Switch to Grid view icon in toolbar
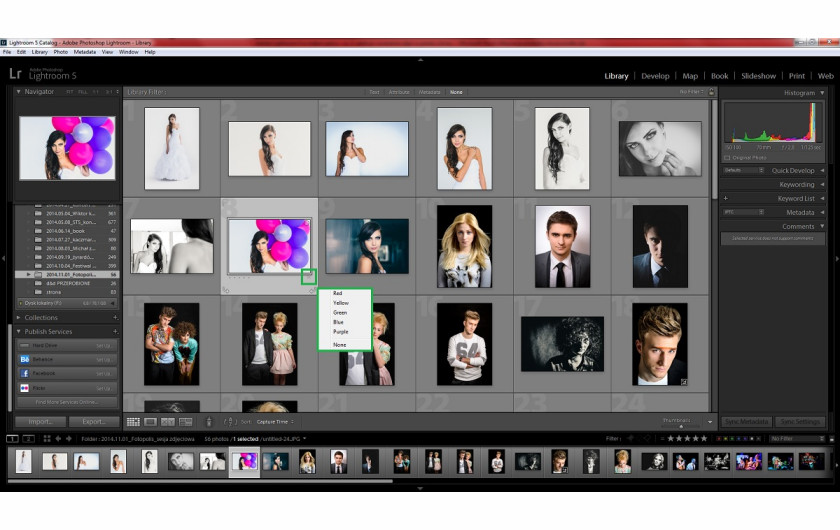 coord(133,422)
